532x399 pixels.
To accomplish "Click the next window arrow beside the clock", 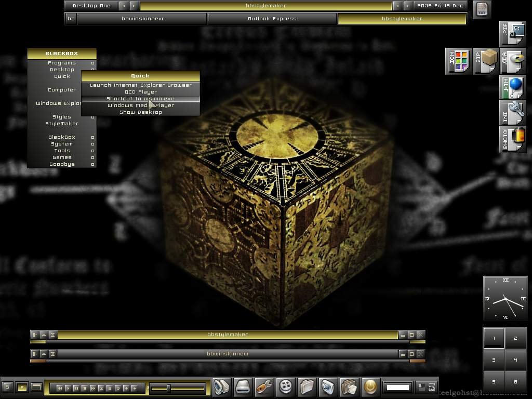I will (x=407, y=6).
